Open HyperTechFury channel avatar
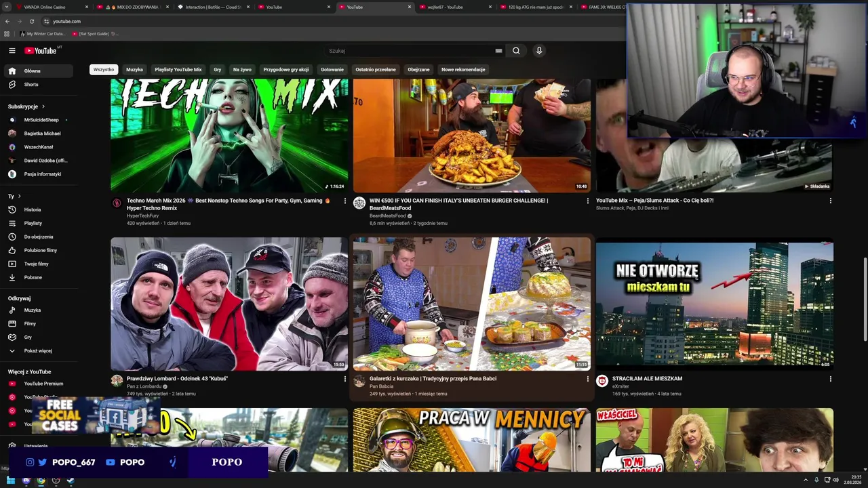868x488 pixels. pos(117,203)
